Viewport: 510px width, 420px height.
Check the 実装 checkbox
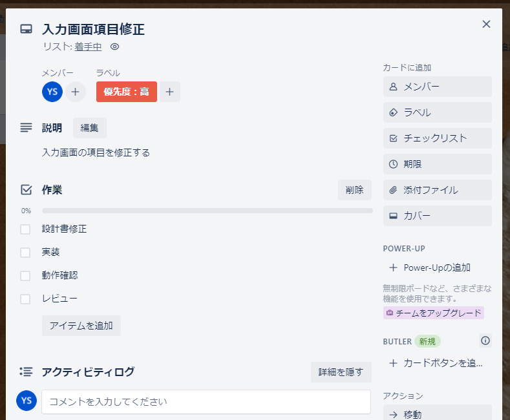pyautogui.click(x=25, y=252)
